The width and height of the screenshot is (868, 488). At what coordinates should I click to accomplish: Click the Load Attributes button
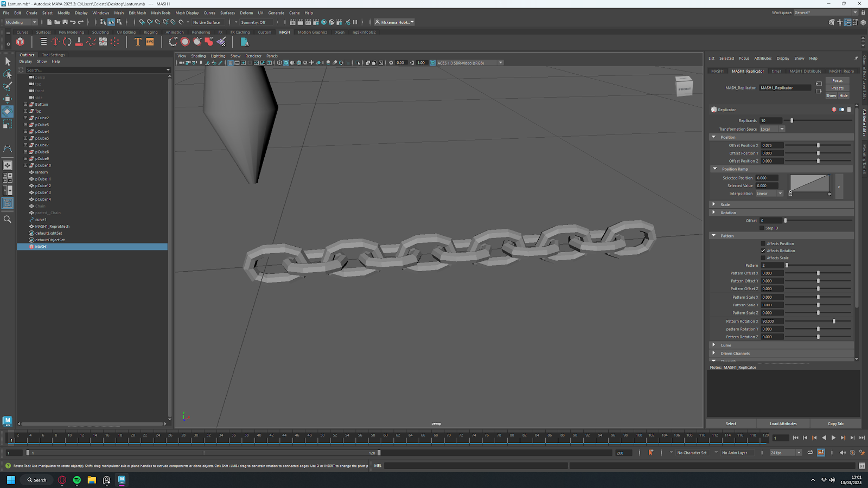pyautogui.click(x=783, y=423)
